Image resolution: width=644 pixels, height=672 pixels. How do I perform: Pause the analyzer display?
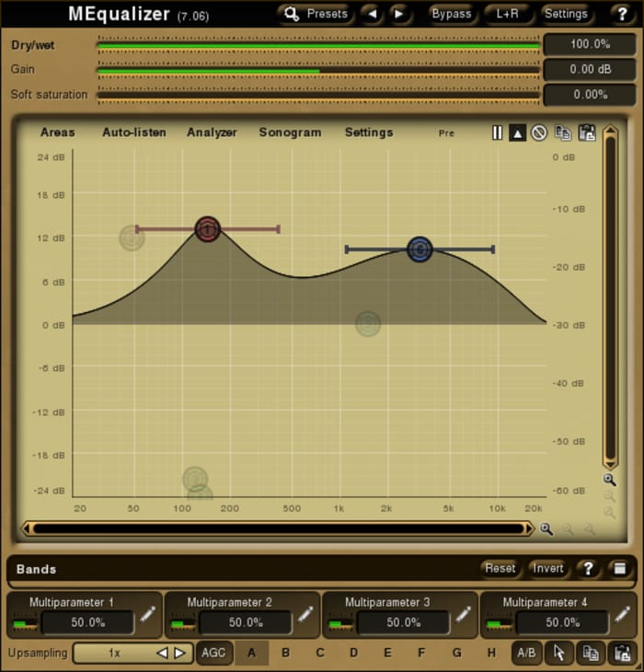(x=497, y=133)
